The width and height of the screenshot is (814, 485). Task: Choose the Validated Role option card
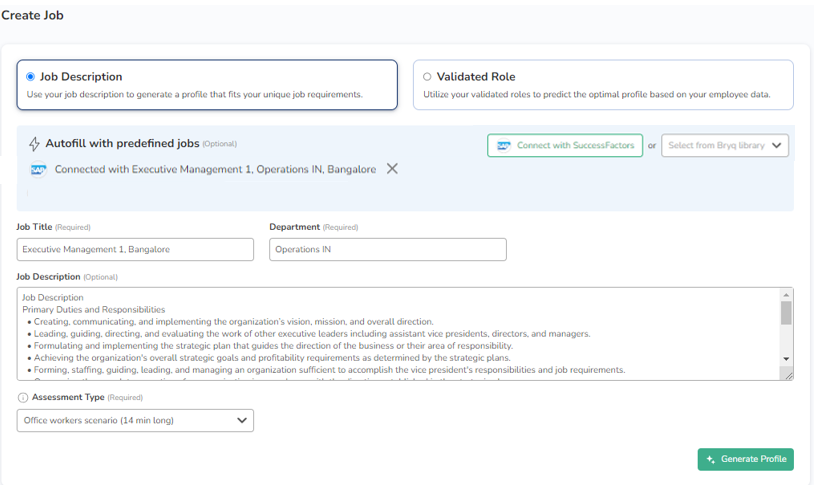(x=603, y=85)
